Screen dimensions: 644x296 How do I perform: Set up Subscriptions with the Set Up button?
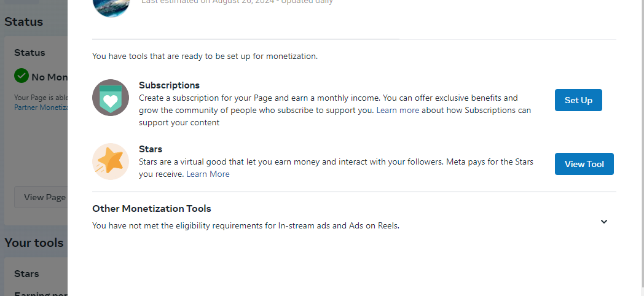coord(578,100)
